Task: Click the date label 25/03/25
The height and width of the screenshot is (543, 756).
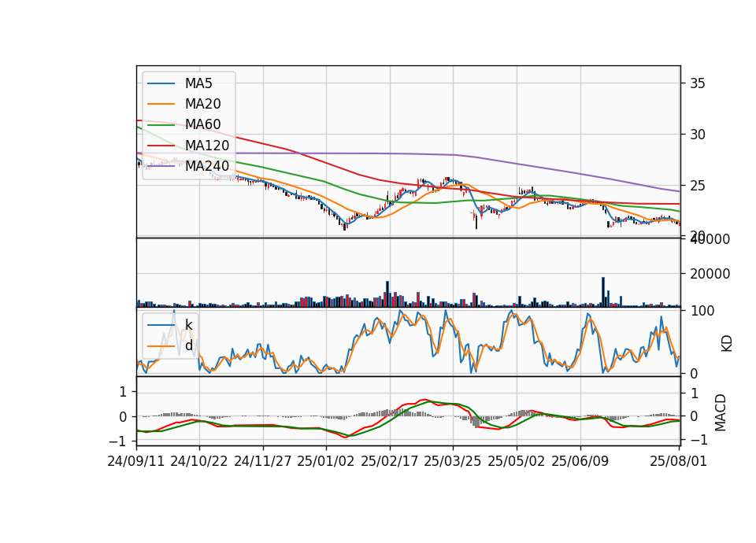Action: [452, 462]
